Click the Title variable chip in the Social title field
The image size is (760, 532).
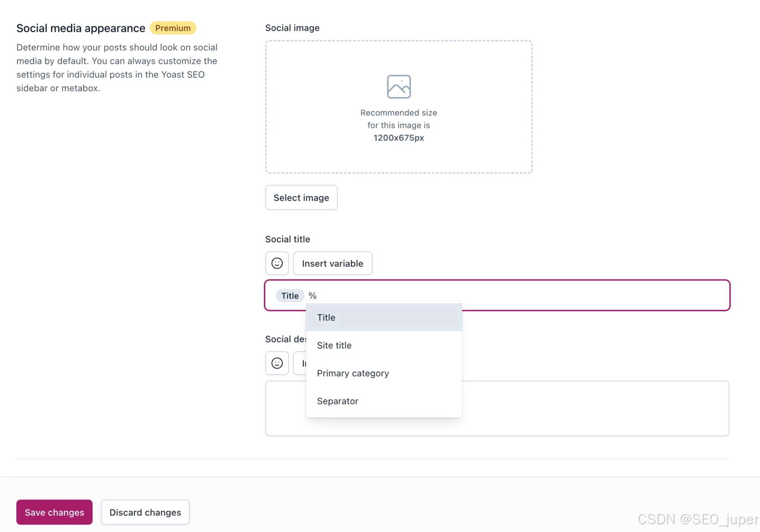pyautogui.click(x=290, y=296)
